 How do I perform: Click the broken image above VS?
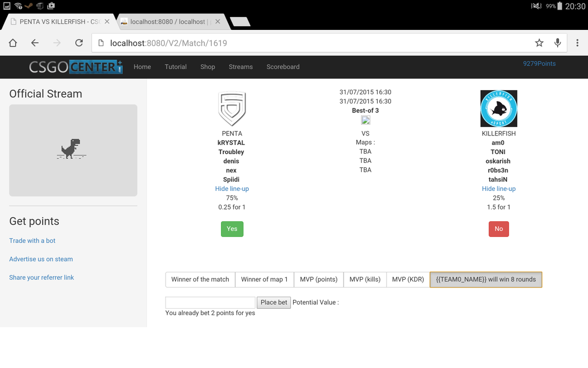tap(366, 121)
